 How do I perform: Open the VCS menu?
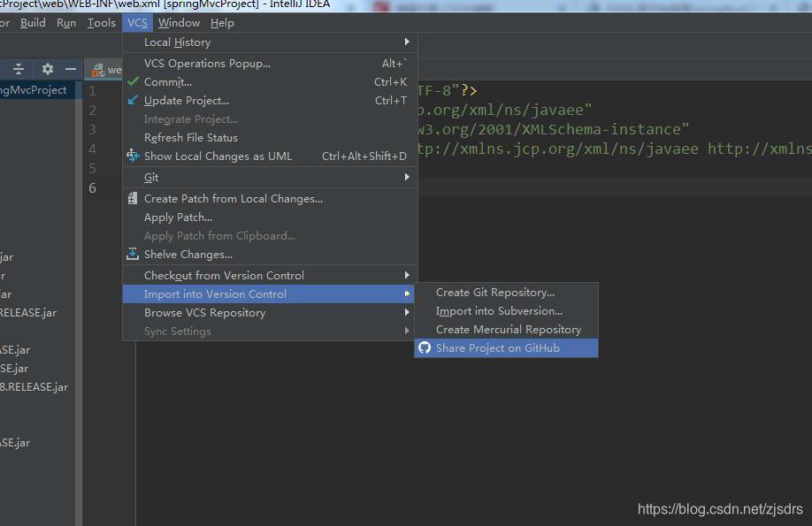pos(137,23)
